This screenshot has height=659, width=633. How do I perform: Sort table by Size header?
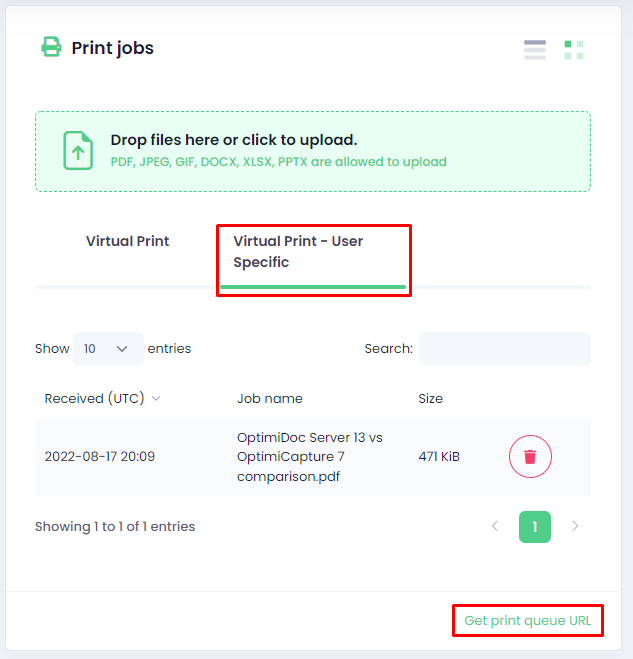pos(430,398)
